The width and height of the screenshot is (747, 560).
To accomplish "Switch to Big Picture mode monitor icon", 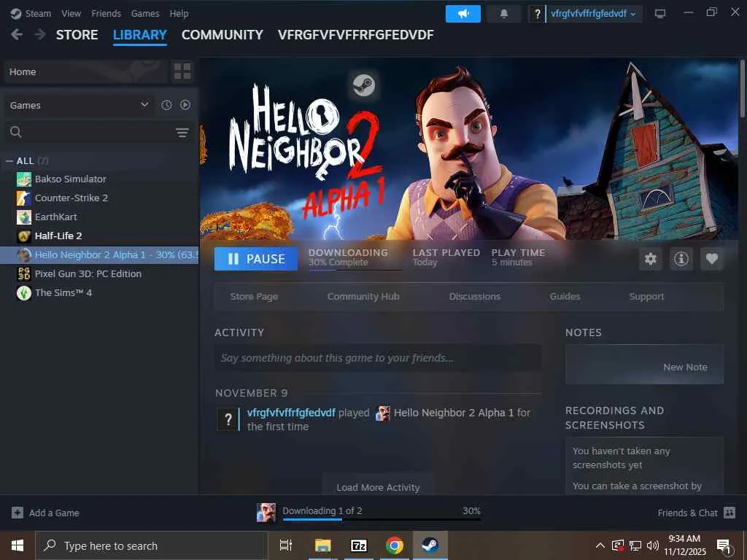I will pos(659,14).
